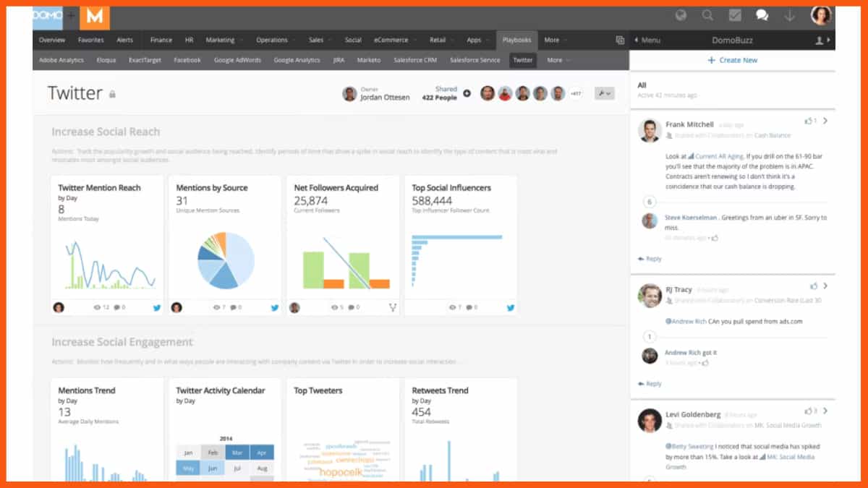
Task: Click the fork icon on Net Followers Acquired card
Action: 393,307
